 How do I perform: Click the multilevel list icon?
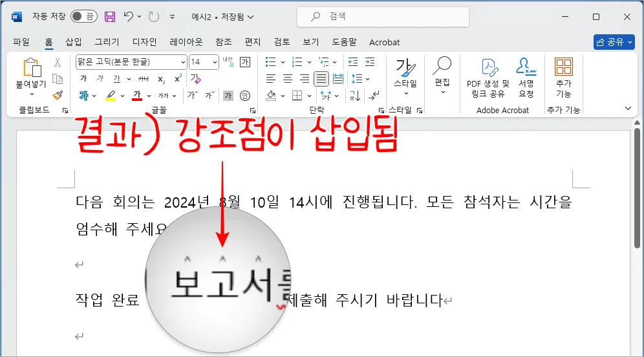pyautogui.click(x=324, y=62)
